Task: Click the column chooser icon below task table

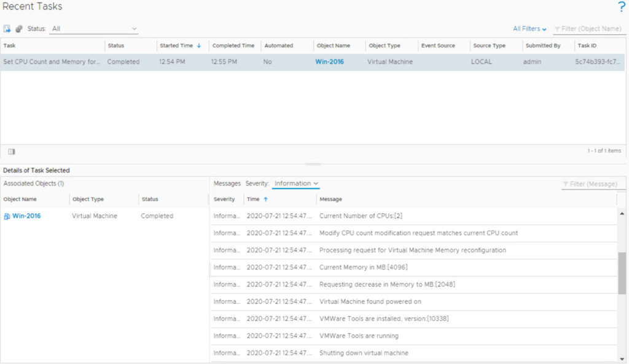Action: [12, 151]
